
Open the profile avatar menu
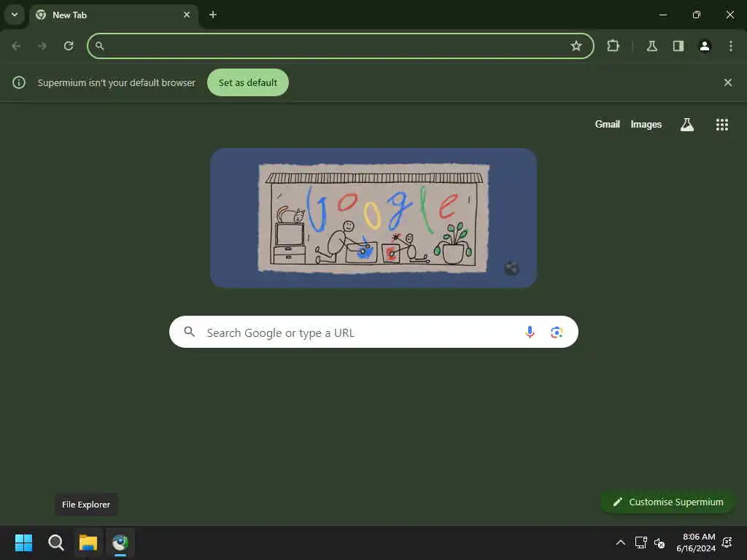point(705,46)
